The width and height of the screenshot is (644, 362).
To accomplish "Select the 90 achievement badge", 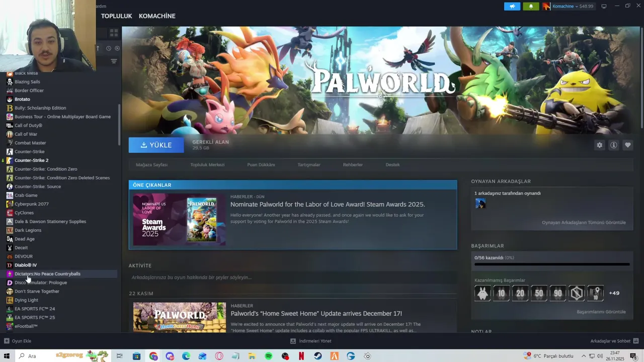I will click(x=558, y=293).
